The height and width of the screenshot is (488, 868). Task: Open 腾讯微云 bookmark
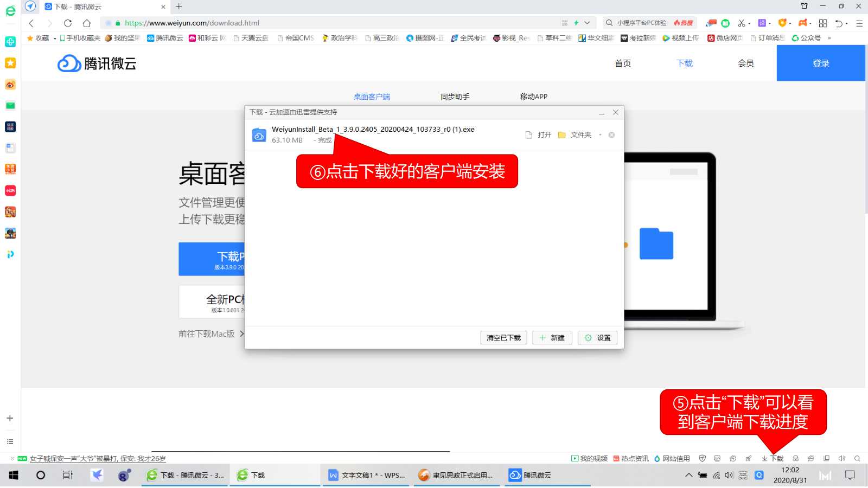(x=165, y=38)
